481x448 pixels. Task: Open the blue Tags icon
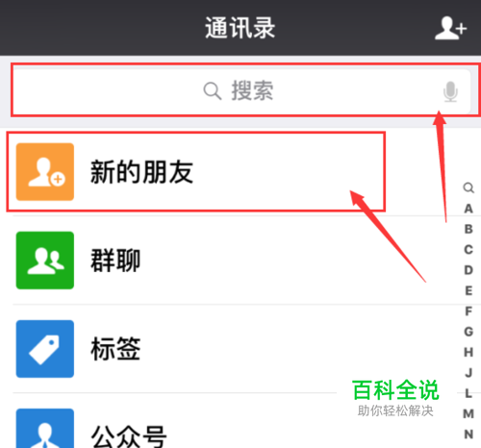point(45,349)
